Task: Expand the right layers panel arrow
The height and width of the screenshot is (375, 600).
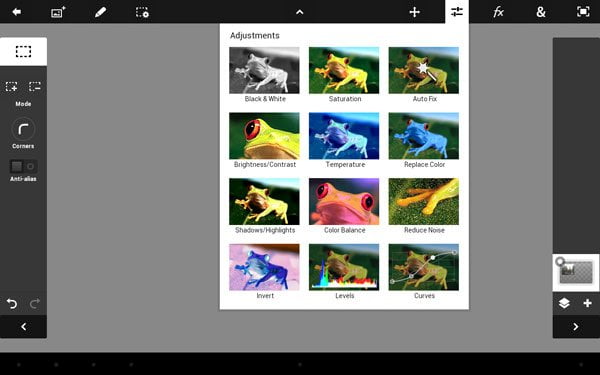Action: 576,326
